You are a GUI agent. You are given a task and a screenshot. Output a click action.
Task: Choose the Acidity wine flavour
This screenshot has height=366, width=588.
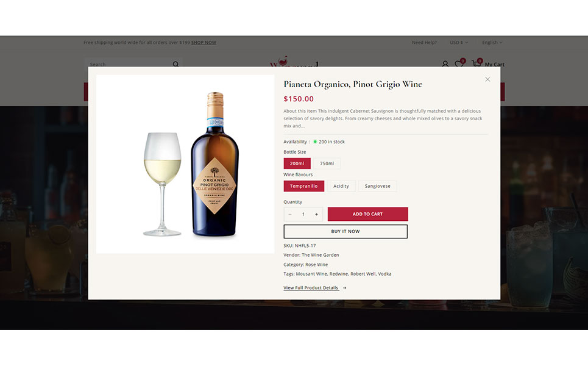[x=341, y=186]
